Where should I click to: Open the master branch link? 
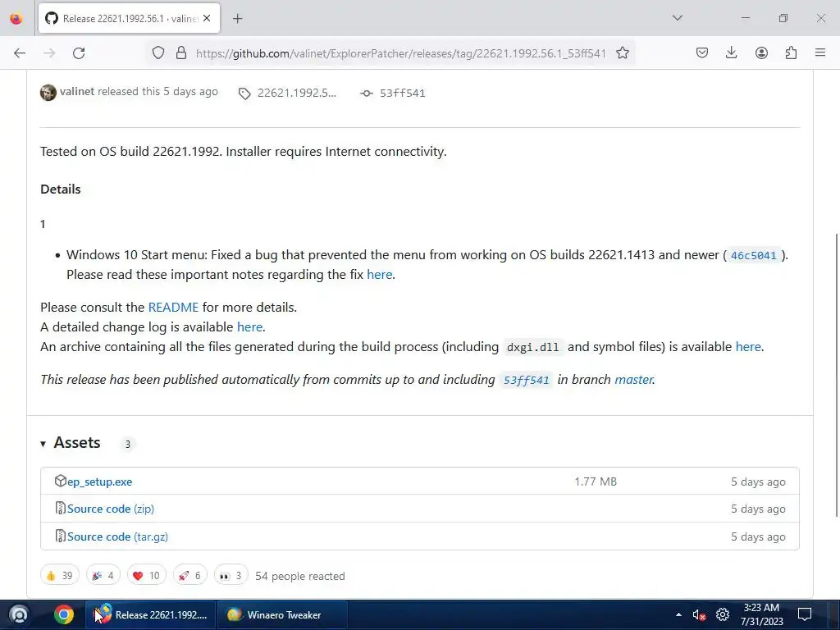pos(634,380)
